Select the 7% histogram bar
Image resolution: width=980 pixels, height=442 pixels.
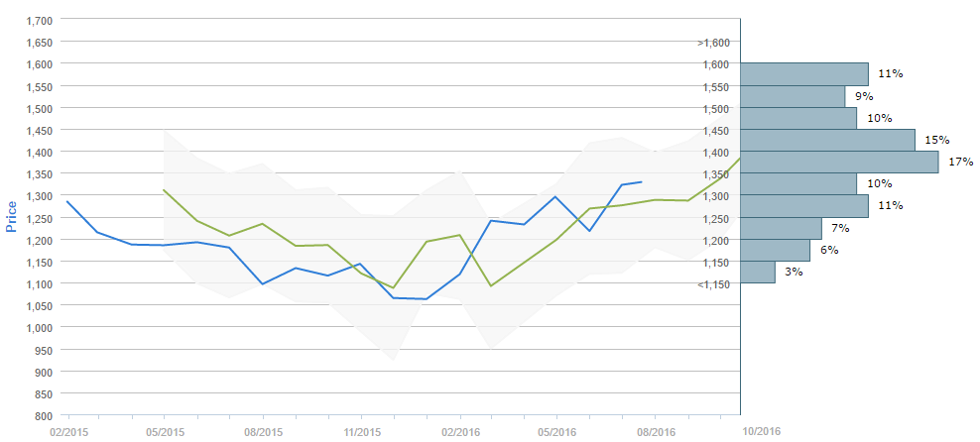coord(781,228)
